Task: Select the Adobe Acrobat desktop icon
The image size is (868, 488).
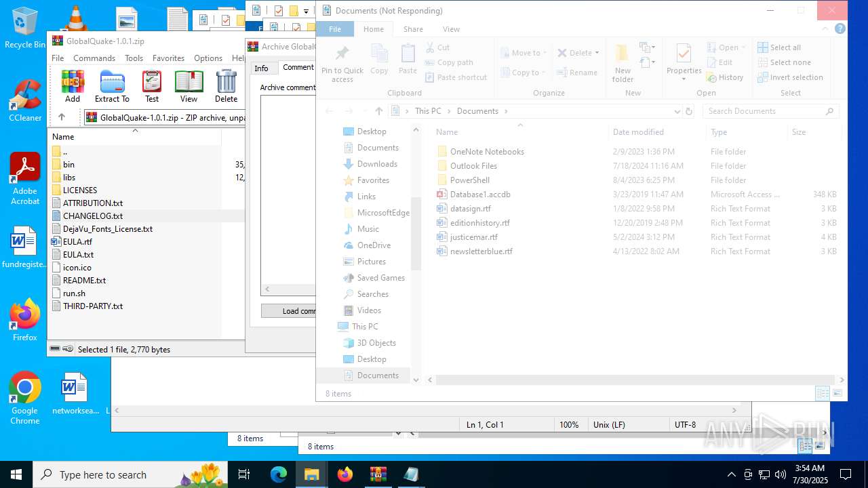Action: pos(25,180)
